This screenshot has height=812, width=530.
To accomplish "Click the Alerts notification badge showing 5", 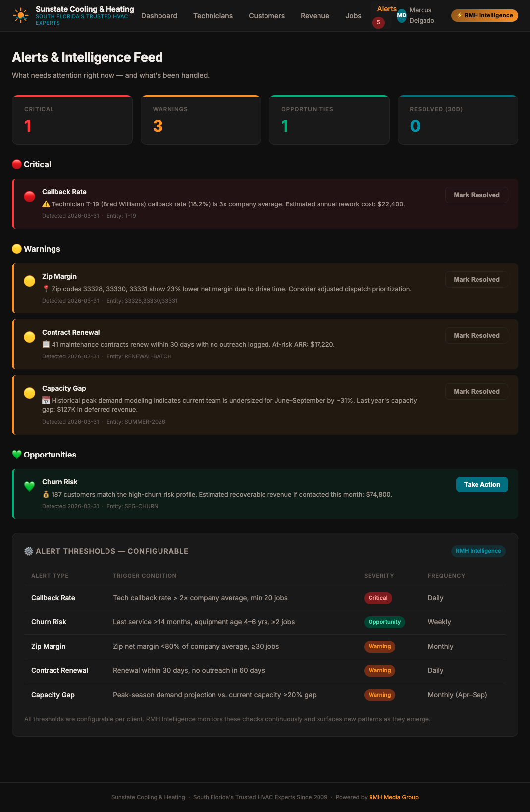I will (378, 23).
